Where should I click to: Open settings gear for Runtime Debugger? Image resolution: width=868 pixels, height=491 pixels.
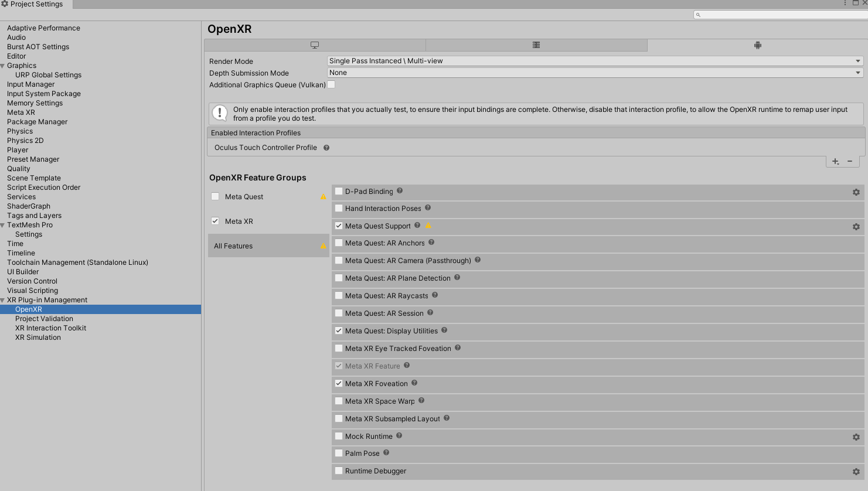tap(856, 471)
